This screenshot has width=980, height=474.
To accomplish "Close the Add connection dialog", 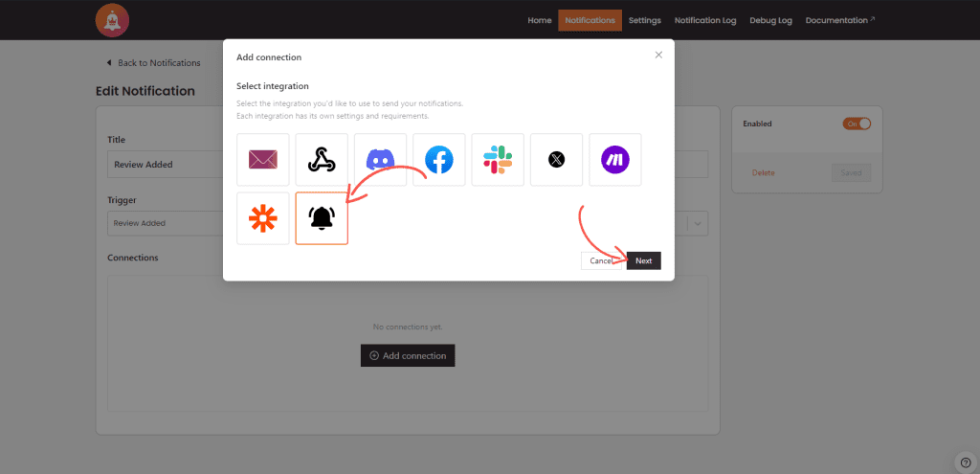I will coord(658,55).
